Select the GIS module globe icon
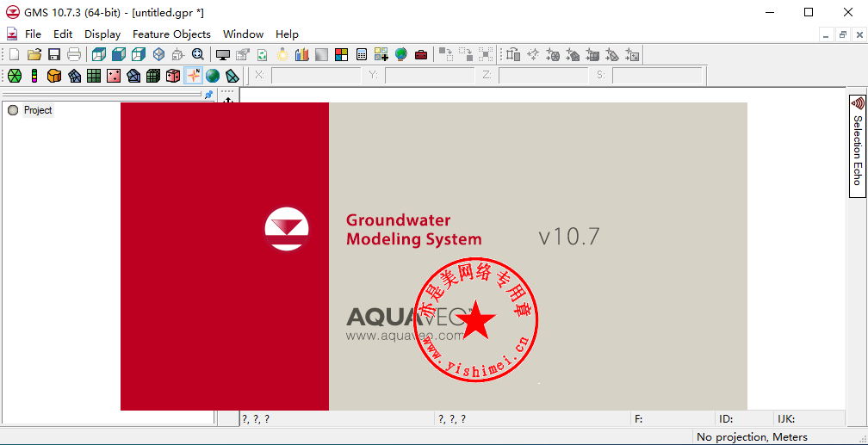The width and height of the screenshot is (868, 445). click(213, 75)
